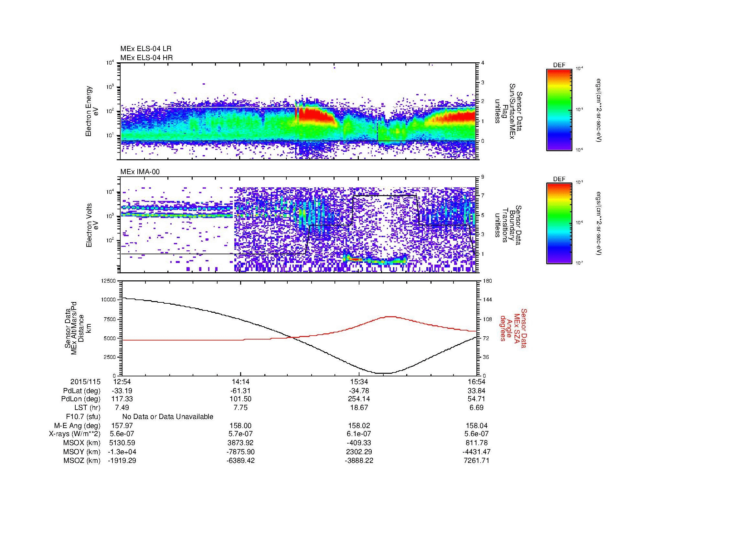Click PdLat value '-61.31'
756x534 pixels.
[240, 391]
